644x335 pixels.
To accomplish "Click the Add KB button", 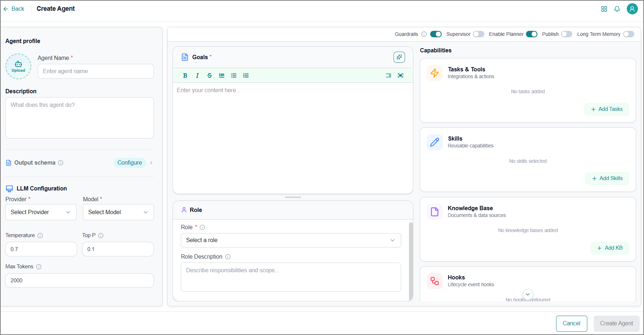I will [x=610, y=248].
